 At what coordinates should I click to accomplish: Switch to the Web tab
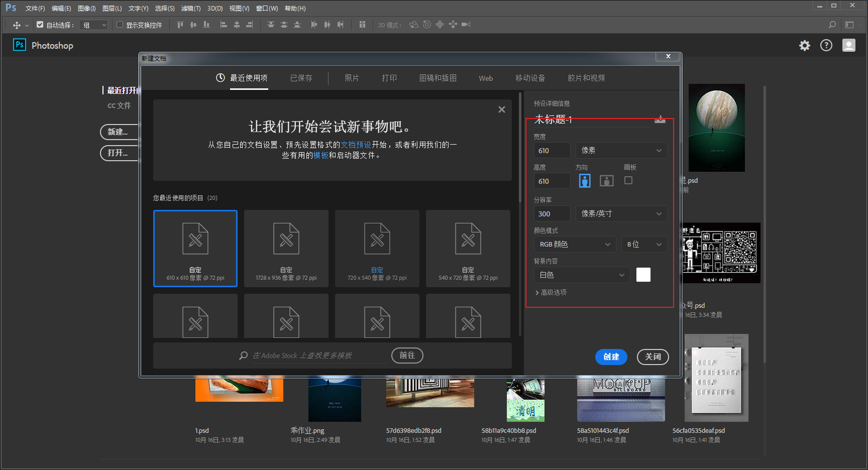486,78
